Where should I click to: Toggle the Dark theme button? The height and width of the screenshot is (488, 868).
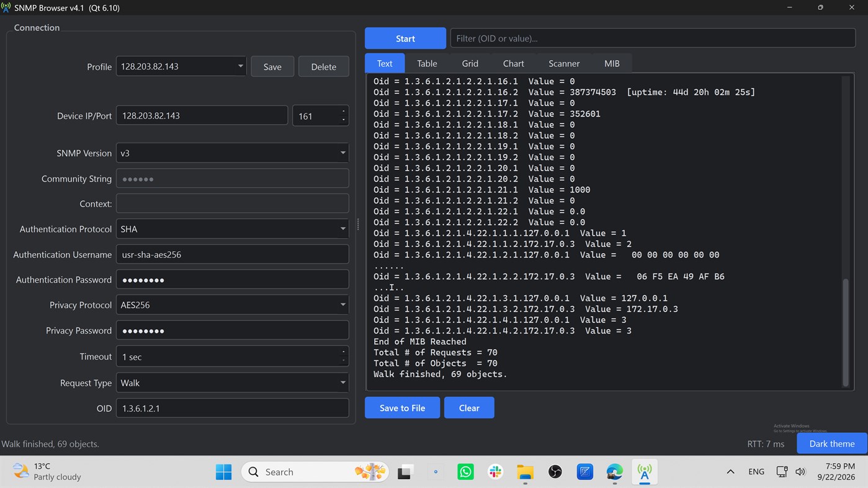[832, 443]
